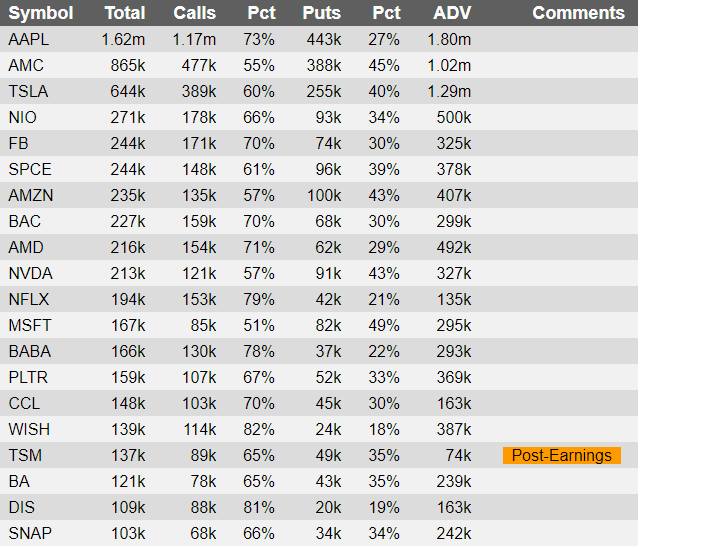Click the NVDA ticker symbol
The width and height of the screenshot is (706, 548).
(x=30, y=274)
